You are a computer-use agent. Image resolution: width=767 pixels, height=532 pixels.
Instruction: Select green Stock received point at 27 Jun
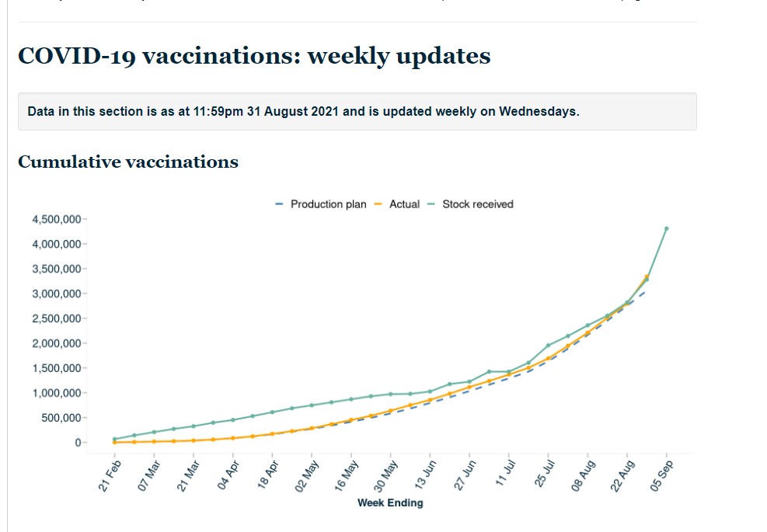(469, 381)
